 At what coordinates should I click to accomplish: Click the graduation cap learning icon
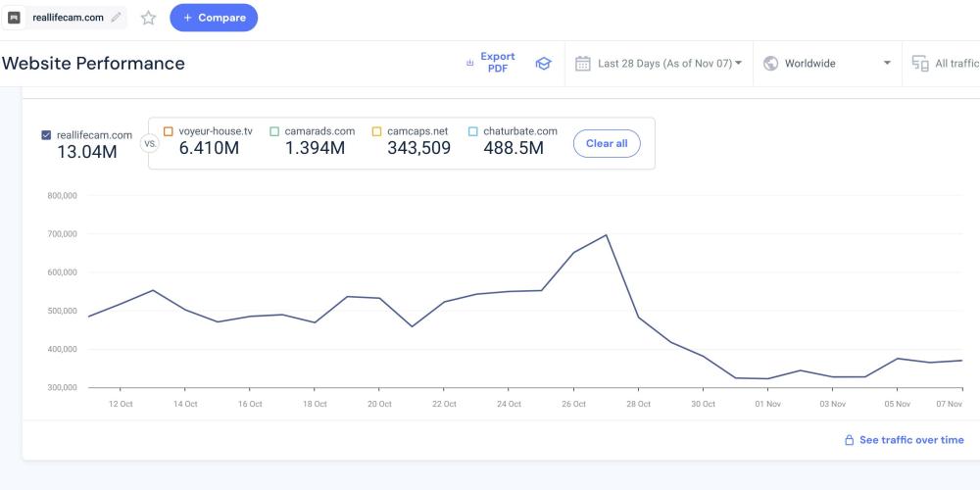point(543,64)
